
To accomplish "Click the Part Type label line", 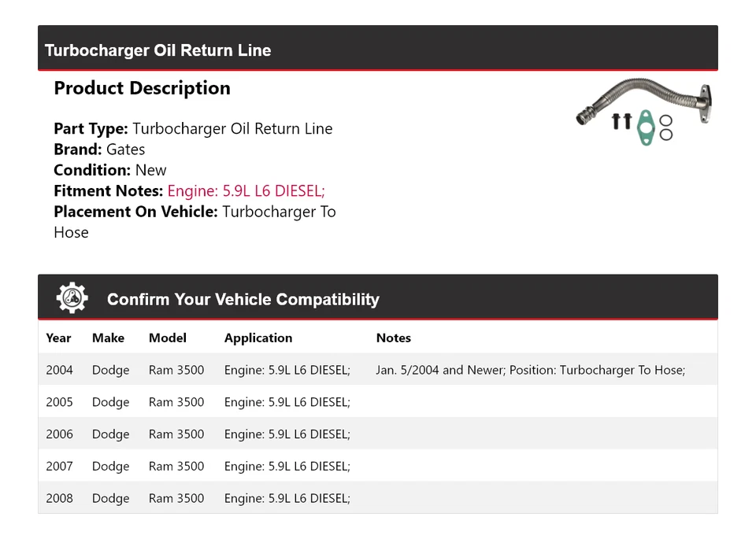I will click(193, 129).
